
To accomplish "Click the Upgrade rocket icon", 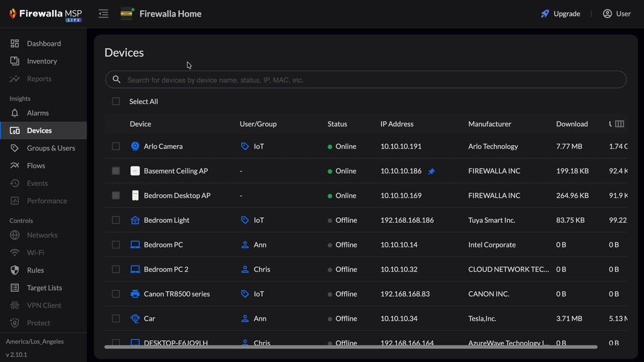I will point(545,14).
